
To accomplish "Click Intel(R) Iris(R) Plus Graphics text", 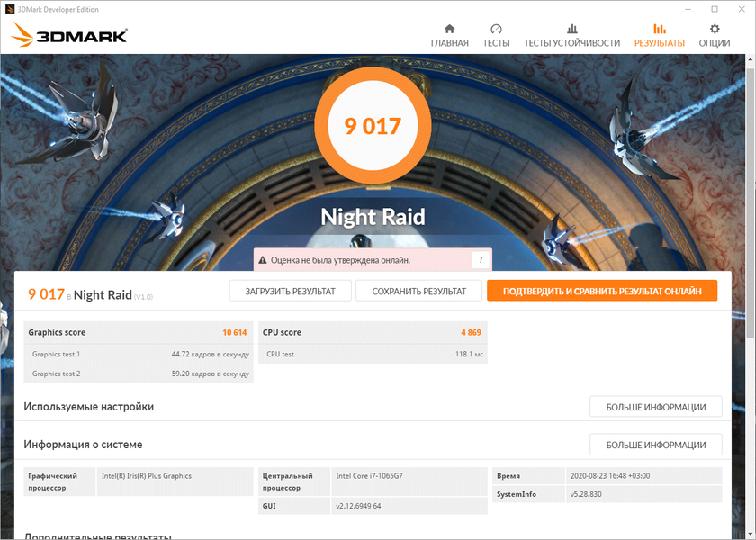I will [147, 476].
